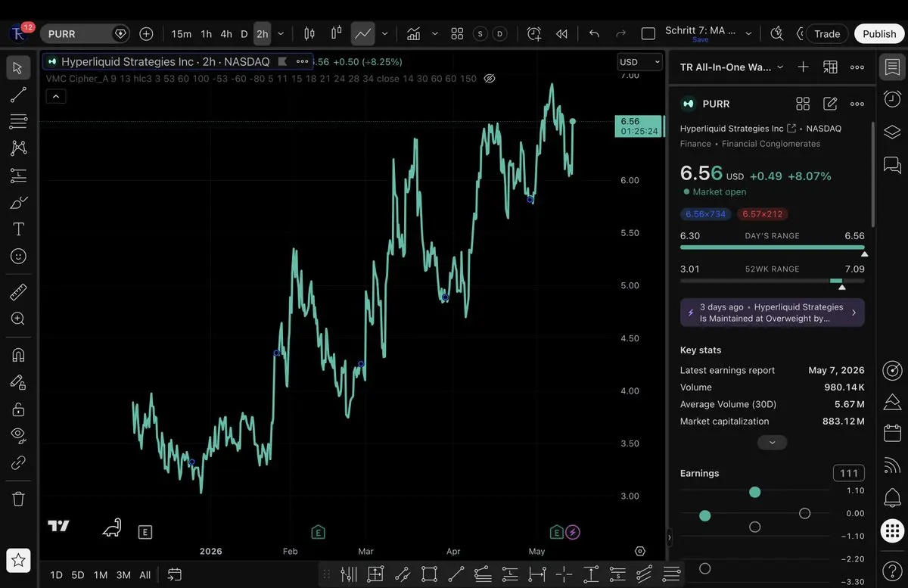Toggle stay in drawing mode
The height and width of the screenshot is (588, 908).
(18, 382)
